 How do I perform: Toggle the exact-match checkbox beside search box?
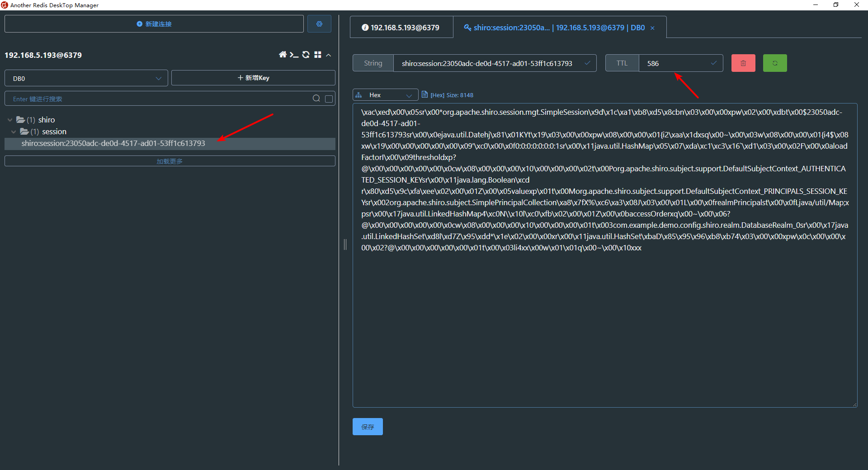[x=329, y=99]
